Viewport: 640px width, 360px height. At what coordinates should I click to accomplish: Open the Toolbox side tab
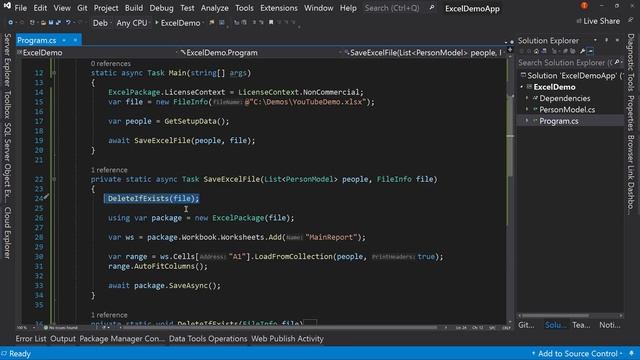pos(7,104)
